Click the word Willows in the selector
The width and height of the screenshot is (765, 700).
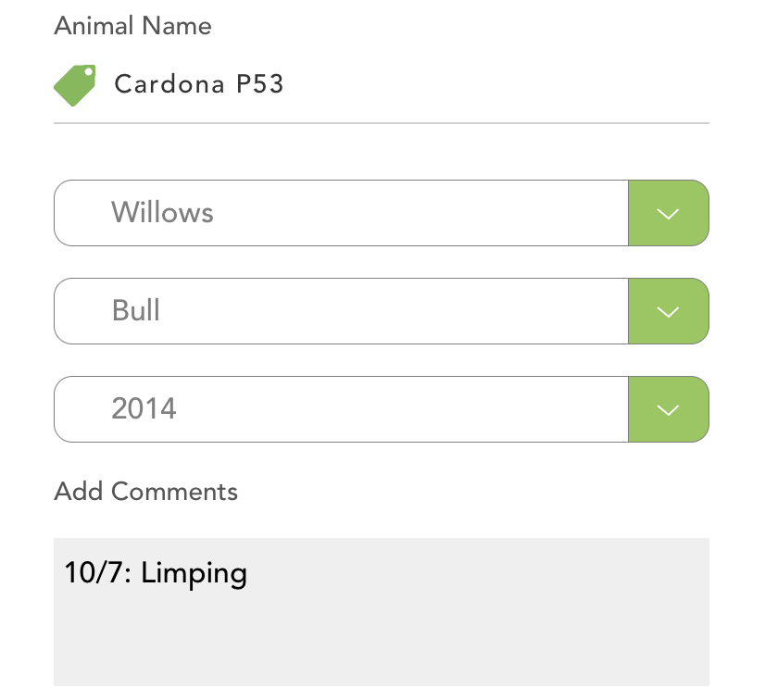click(162, 213)
